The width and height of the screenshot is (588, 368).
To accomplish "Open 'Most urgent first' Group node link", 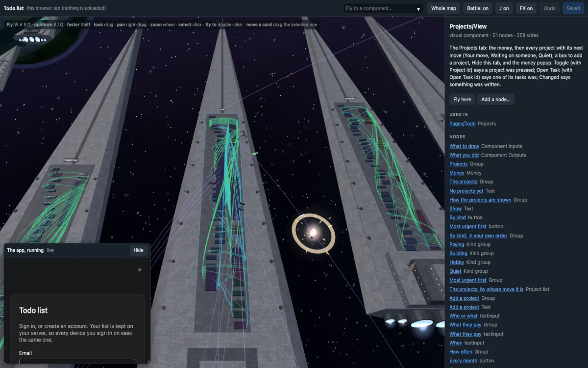I will click(x=468, y=280).
